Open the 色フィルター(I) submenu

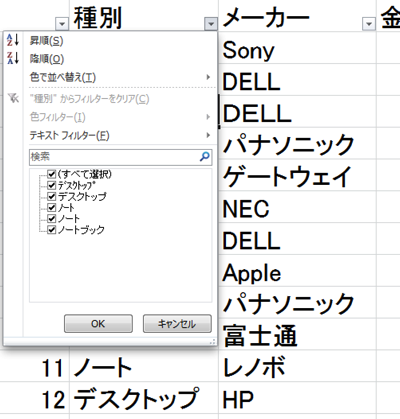[120, 117]
